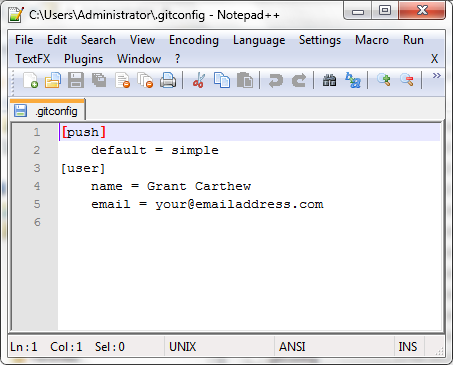Screen dimensions: 453x365
Task: Open a file with the folder icon
Action: click(x=53, y=80)
